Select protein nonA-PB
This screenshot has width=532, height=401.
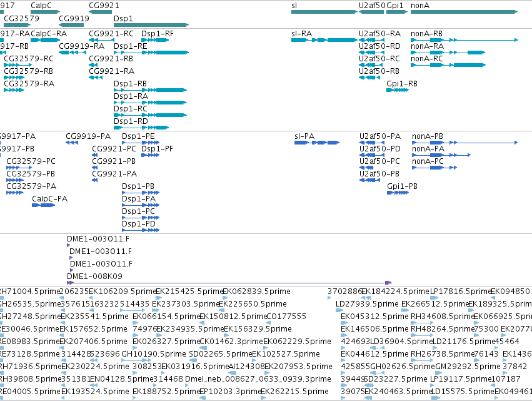pyautogui.click(x=465, y=143)
